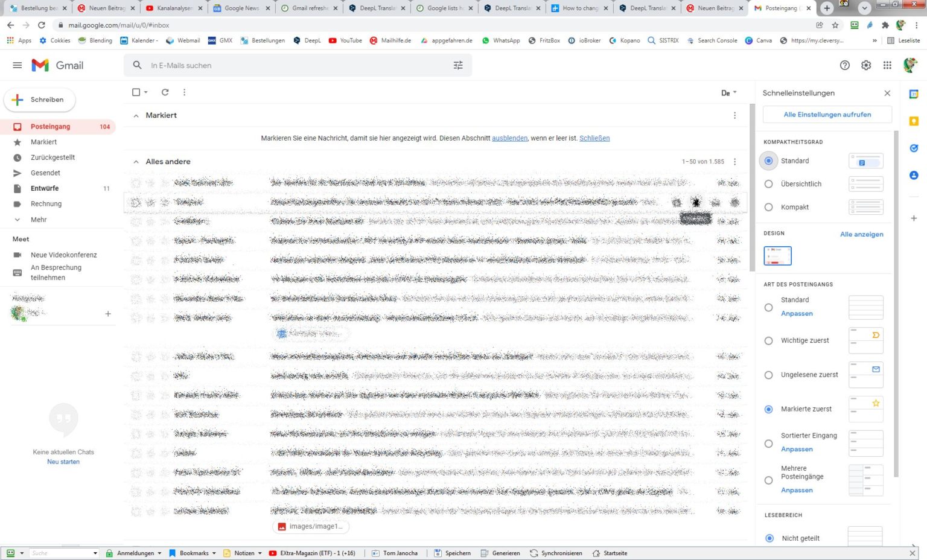Open the Google apps grid
The height and width of the screenshot is (560, 927).
tap(887, 65)
